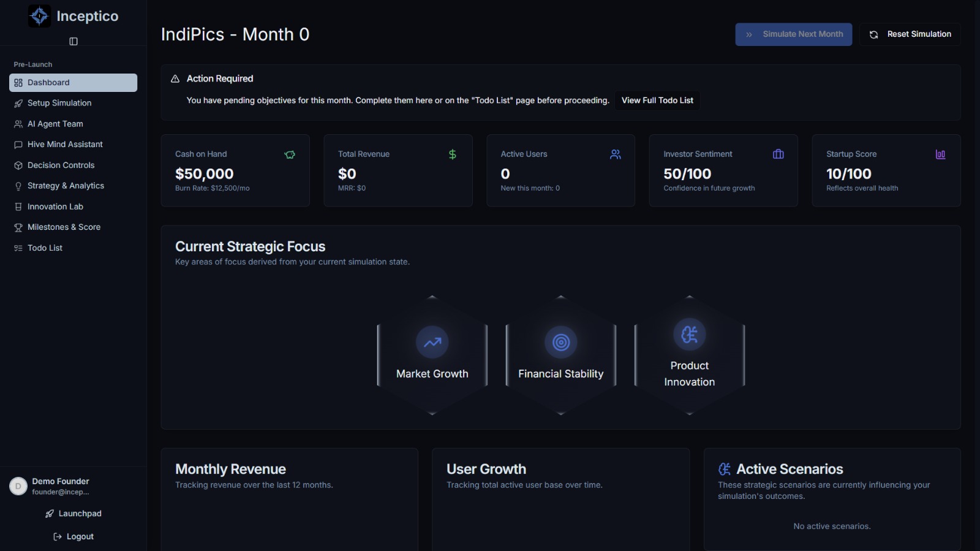Click the dollar icon on Total Revenue
980x551 pixels.
point(453,154)
